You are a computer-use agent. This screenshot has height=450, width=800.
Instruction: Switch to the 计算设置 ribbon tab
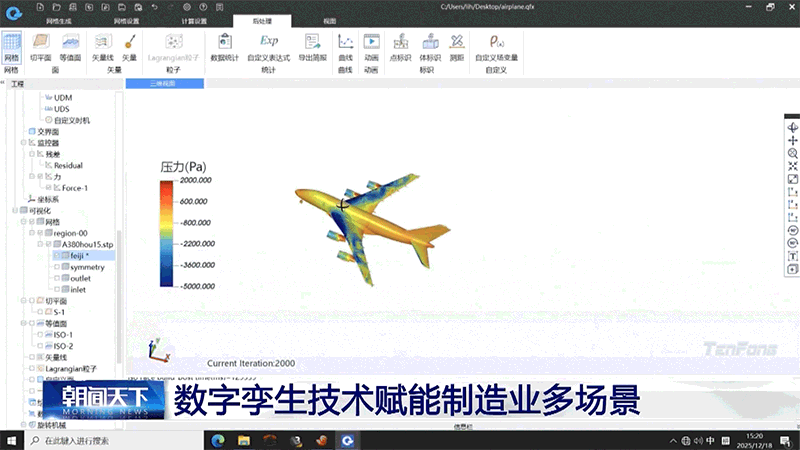194,20
